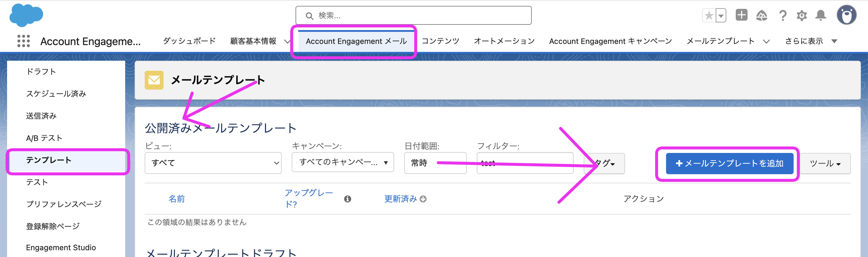
Task: Open the メールテンプレート nav tab
Action: (720, 41)
